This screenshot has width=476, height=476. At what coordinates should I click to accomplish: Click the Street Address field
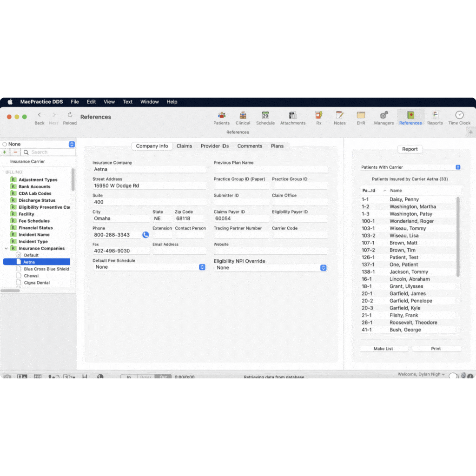pos(149,186)
